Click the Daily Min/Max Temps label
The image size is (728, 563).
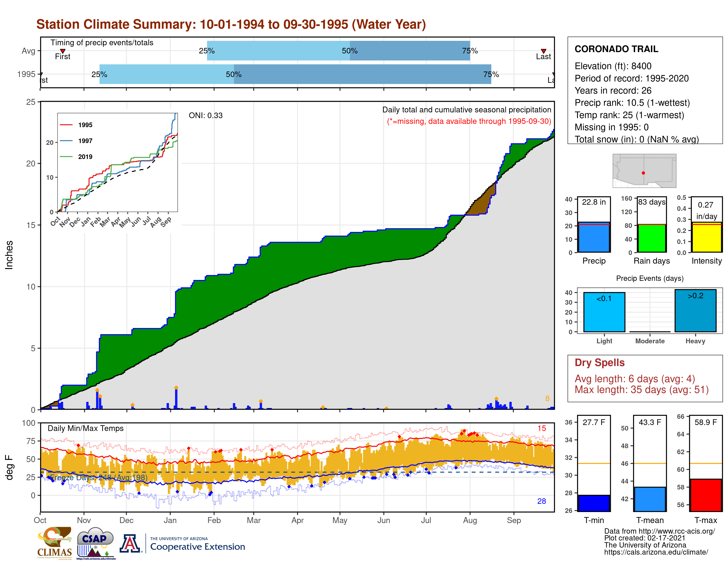tap(86, 428)
